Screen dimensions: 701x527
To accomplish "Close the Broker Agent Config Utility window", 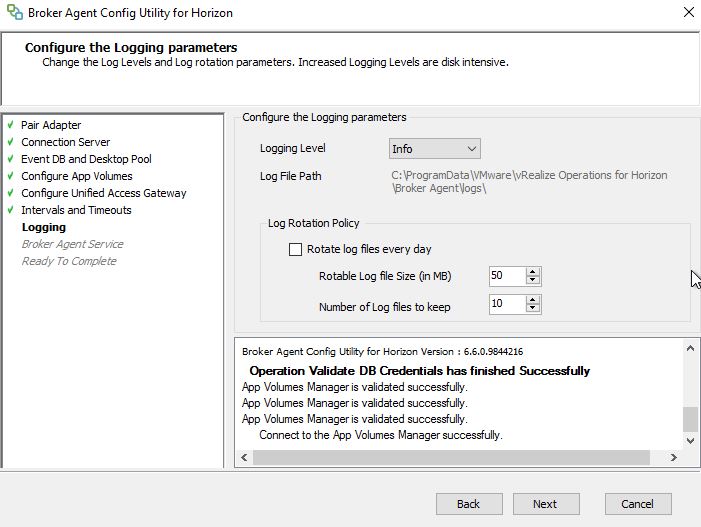I will pos(689,12).
